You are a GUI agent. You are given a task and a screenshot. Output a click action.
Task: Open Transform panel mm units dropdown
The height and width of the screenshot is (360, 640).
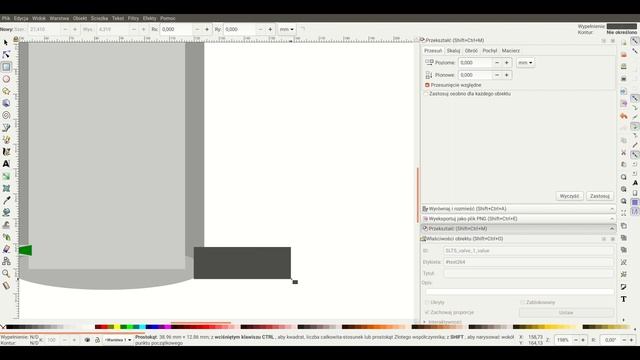(x=525, y=63)
